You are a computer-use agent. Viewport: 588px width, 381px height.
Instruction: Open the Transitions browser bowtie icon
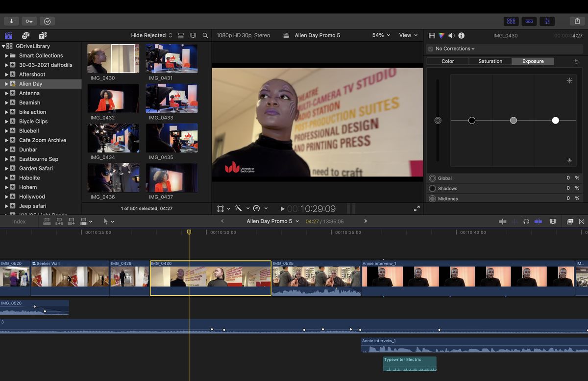pos(582,221)
